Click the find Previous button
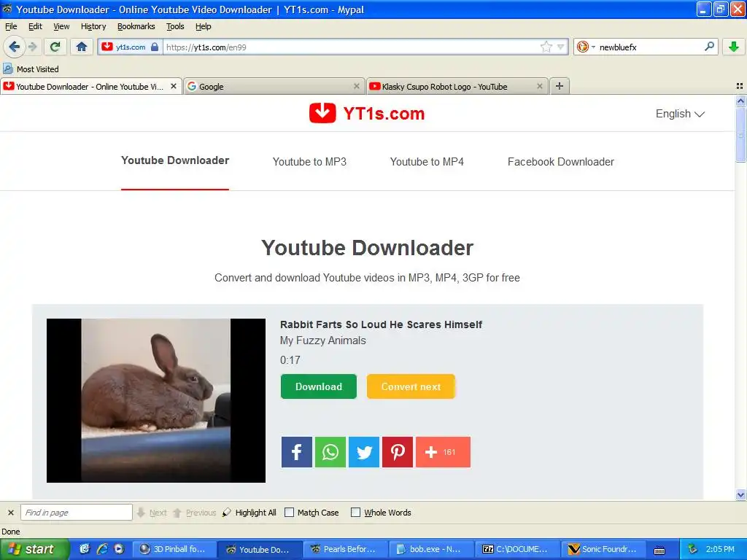Viewport: 747px width, 560px height. tap(194, 513)
